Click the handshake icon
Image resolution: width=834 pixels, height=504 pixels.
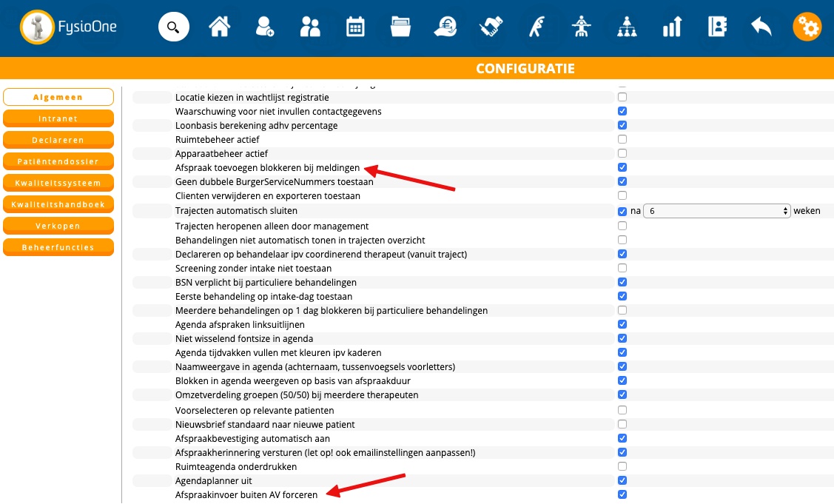pos(491,28)
